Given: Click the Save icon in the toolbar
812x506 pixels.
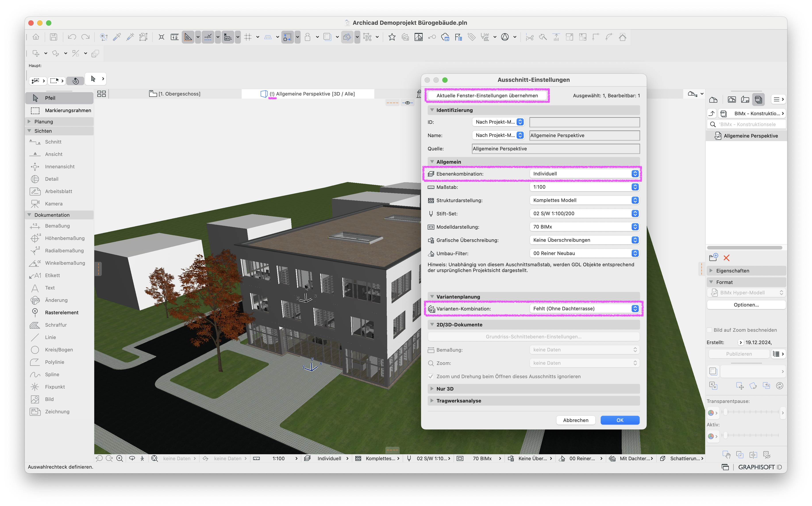Looking at the screenshot, I should 54,37.
